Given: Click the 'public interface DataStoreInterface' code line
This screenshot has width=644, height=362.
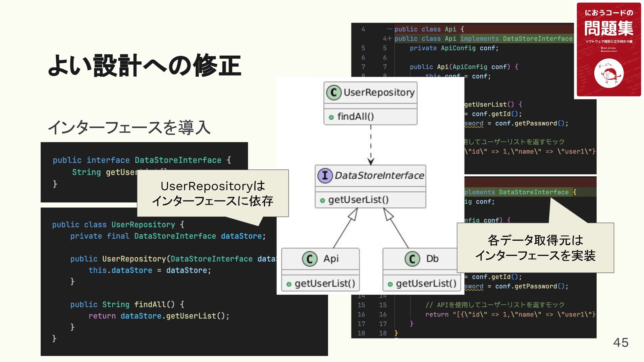Looking at the screenshot, I should (142, 160).
